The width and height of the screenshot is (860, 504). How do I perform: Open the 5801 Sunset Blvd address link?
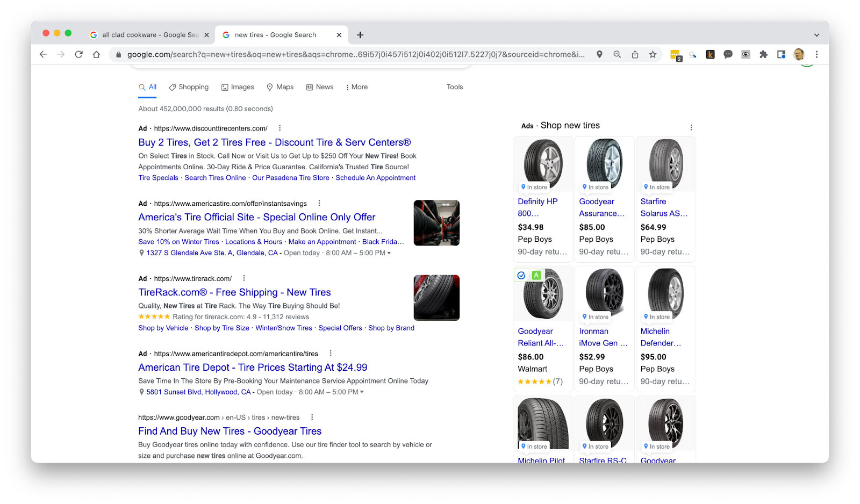[x=198, y=392]
